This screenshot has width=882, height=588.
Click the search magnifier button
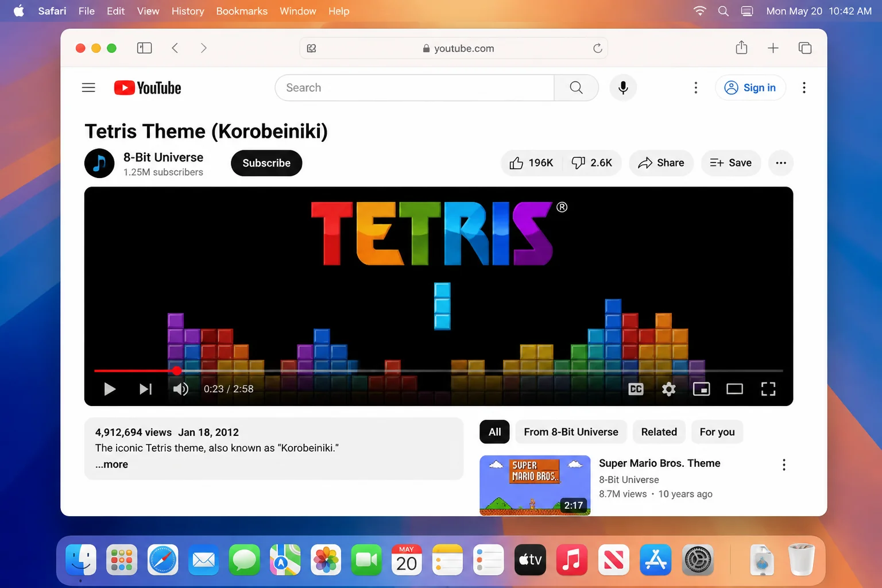point(576,88)
